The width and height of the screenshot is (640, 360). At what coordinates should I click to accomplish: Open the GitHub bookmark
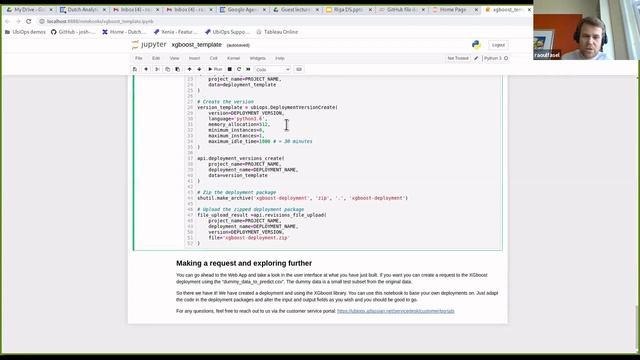tap(73, 32)
